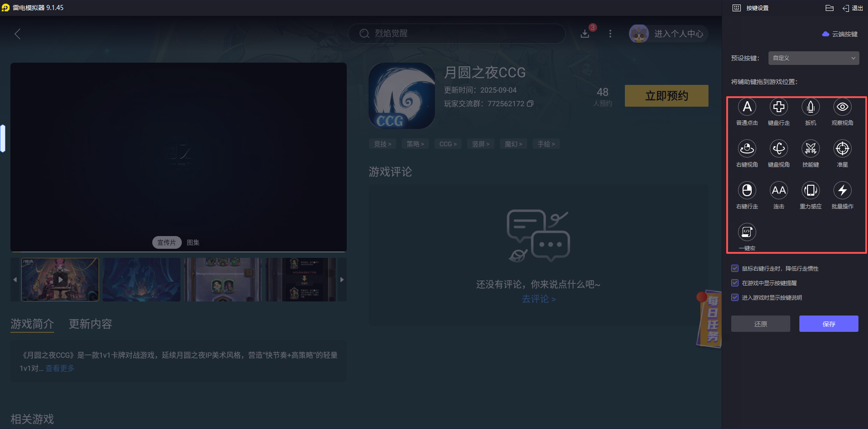Screen dimensions: 868x429
Task: Select the second blue forest thumbnail
Action: pyautogui.click(x=141, y=280)
